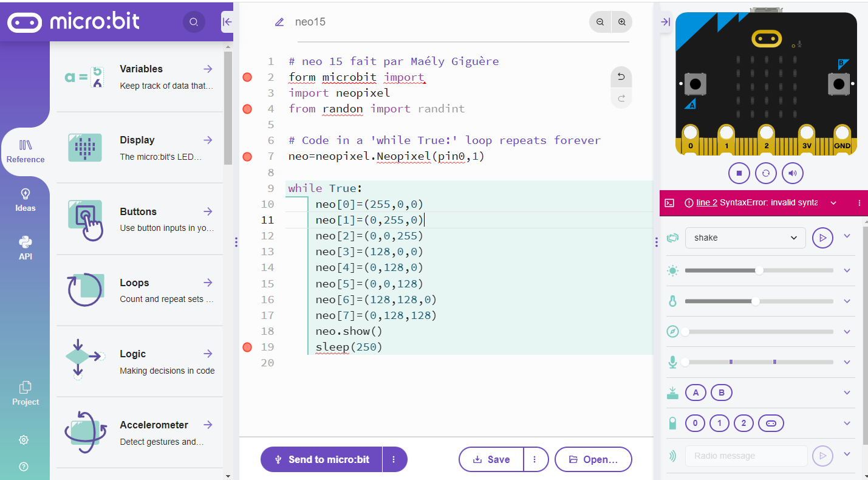Open the Display reference topic

[x=140, y=148]
